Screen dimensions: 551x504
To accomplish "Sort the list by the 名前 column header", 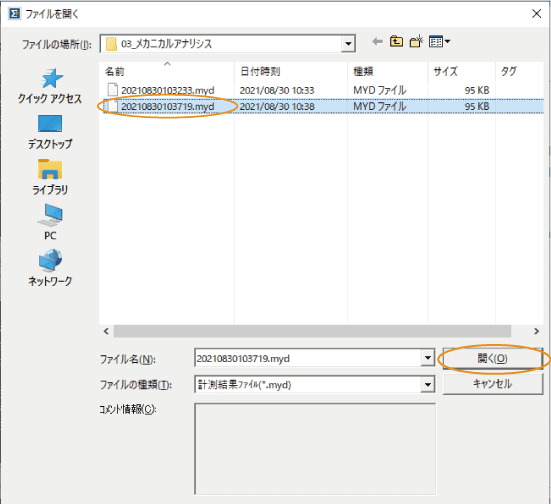I will pos(167,71).
